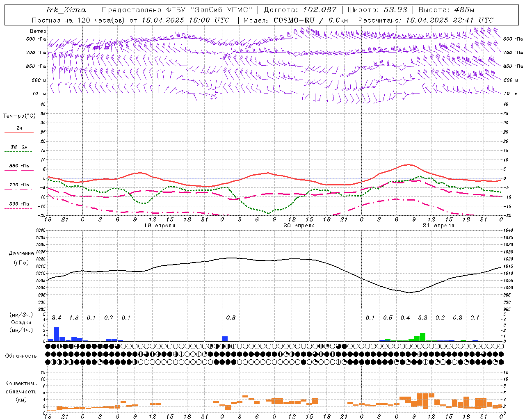Viewport: 525px width, 420px height.
Task: Click the 500 гПа temperature legend label
Action: 19,204
